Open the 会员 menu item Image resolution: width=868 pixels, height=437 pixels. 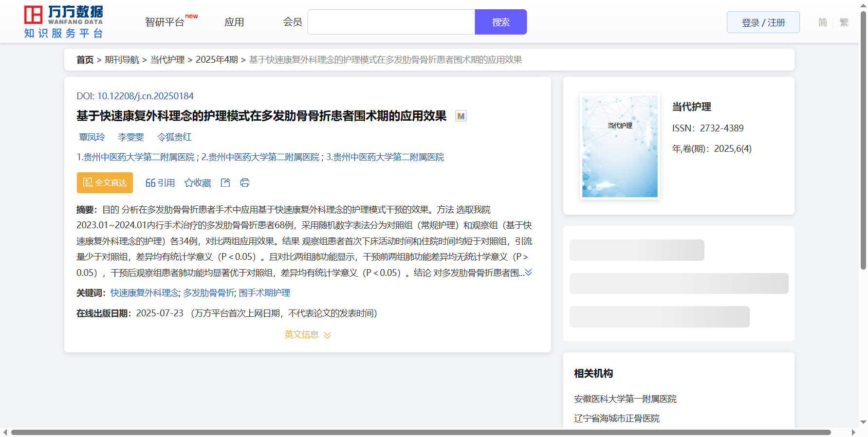[292, 22]
